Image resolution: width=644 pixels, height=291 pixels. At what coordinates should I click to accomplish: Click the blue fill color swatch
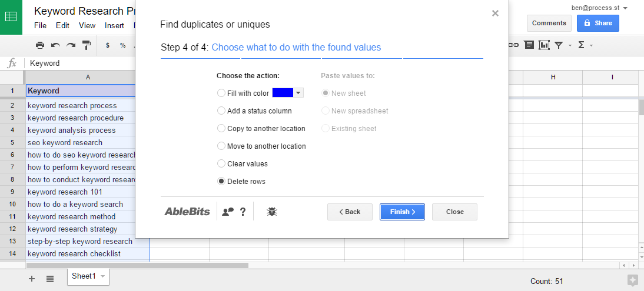tap(283, 93)
